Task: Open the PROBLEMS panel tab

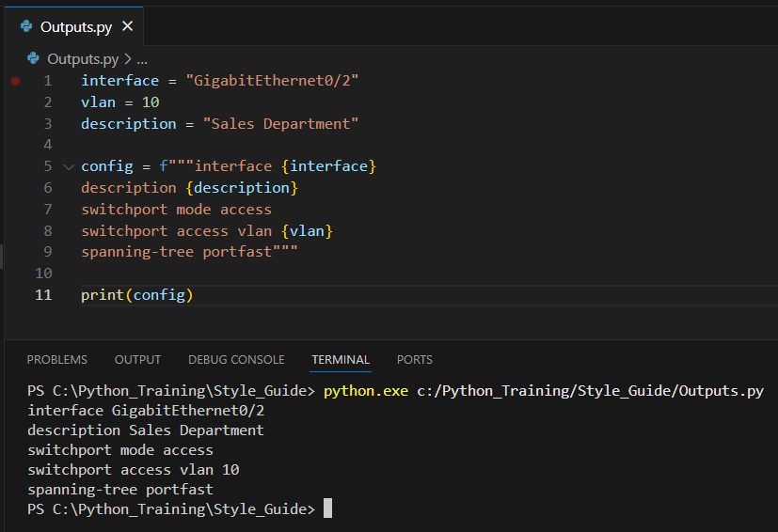Action: click(x=57, y=359)
